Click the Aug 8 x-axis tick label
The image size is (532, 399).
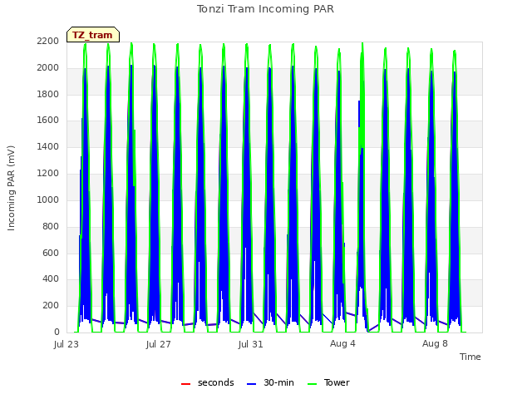tap(435, 343)
